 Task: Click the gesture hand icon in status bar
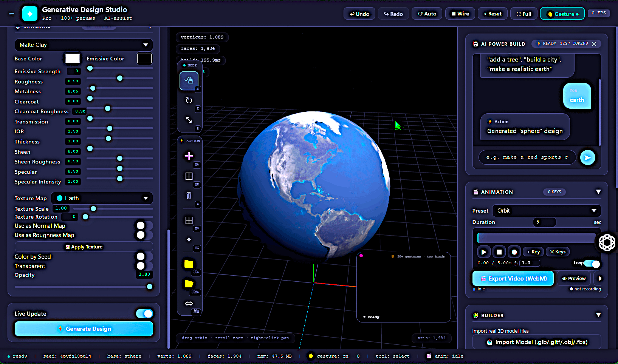311,356
